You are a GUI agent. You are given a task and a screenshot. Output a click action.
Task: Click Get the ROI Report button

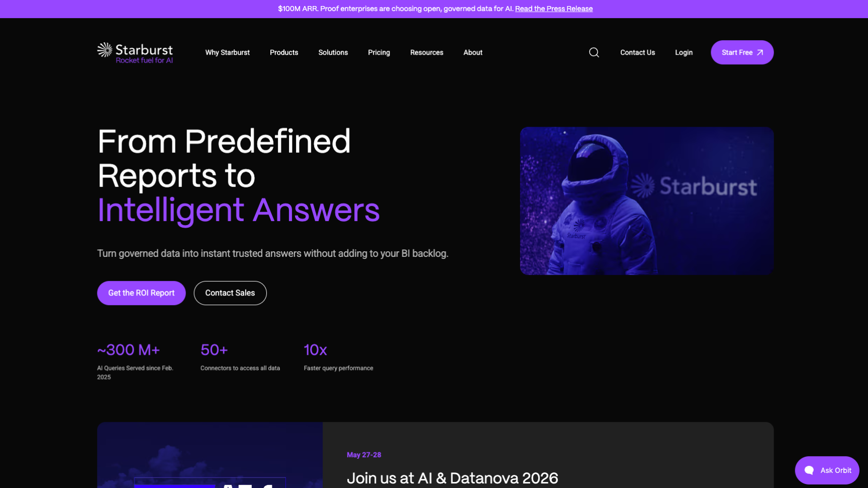point(141,293)
